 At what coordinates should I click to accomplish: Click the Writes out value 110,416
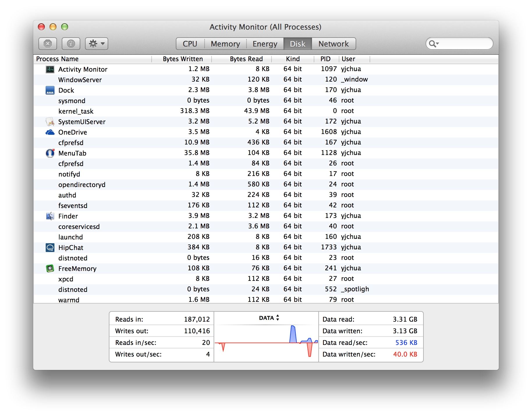tap(197, 331)
